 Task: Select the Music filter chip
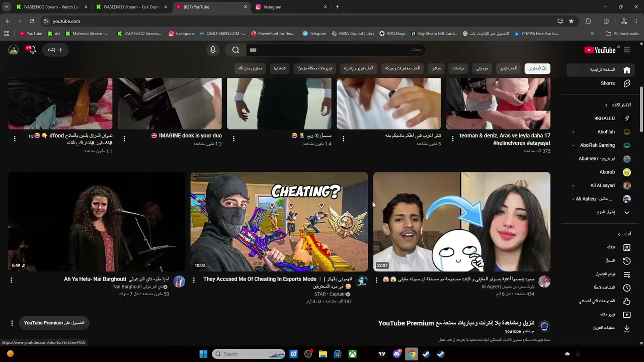[x=482, y=68]
